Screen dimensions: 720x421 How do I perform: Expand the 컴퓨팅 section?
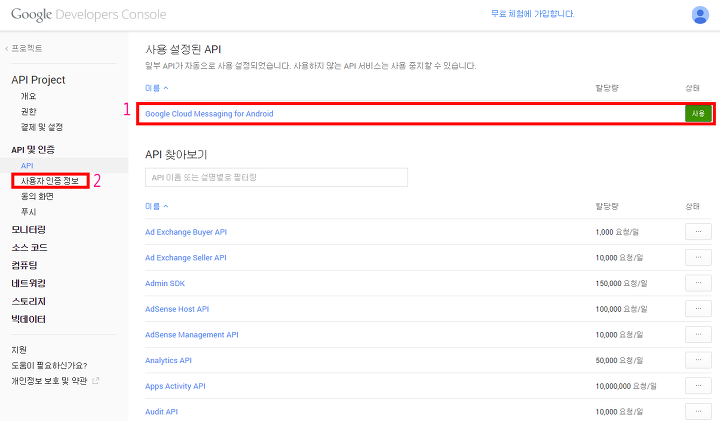click(x=24, y=265)
